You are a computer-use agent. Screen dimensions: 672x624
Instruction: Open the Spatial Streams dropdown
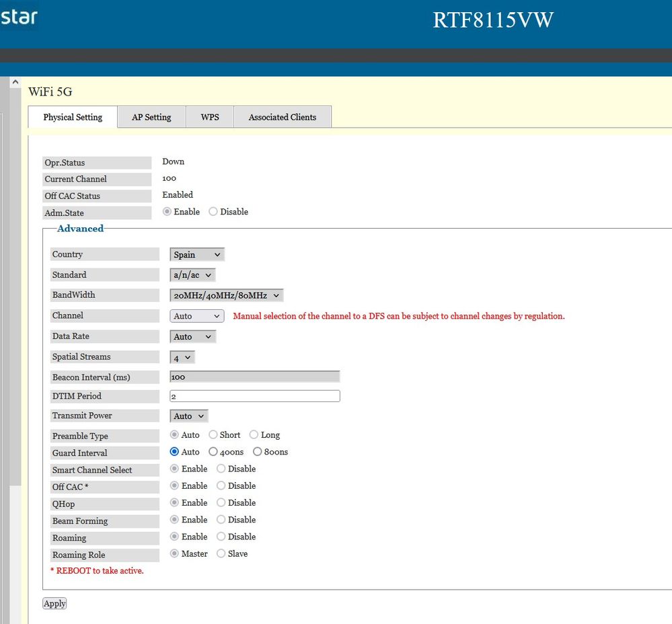(x=182, y=358)
